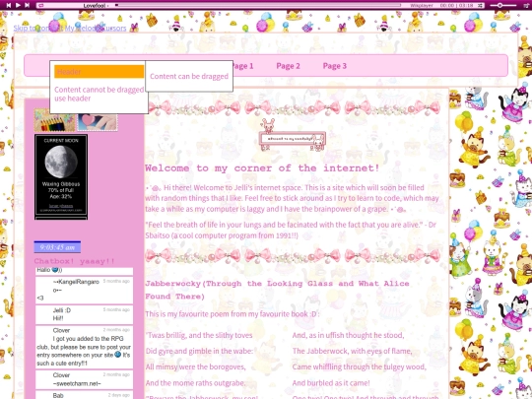This screenshot has height=399, width=532.
Task: Click the colored pencils stamp image
Action: point(54,120)
